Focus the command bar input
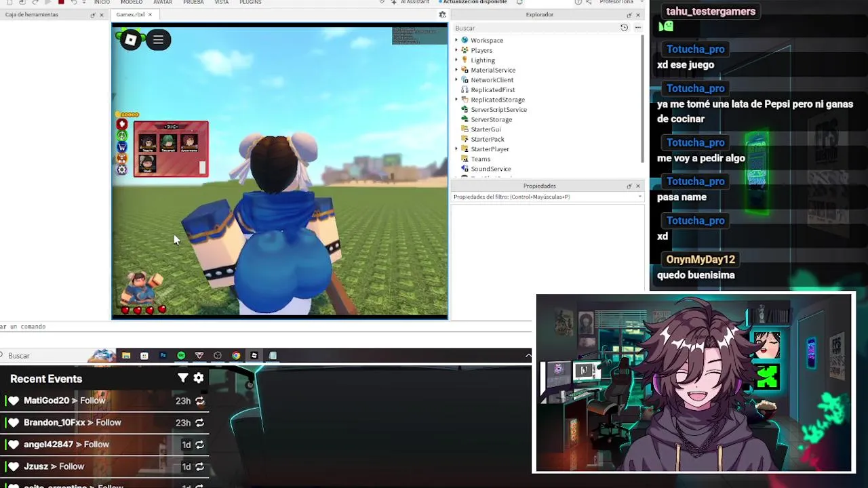This screenshot has height=488, width=868. [264, 327]
